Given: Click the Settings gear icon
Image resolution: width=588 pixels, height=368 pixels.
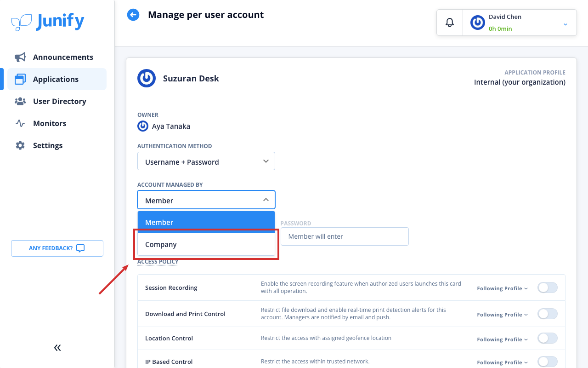Looking at the screenshot, I should point(20,145).
